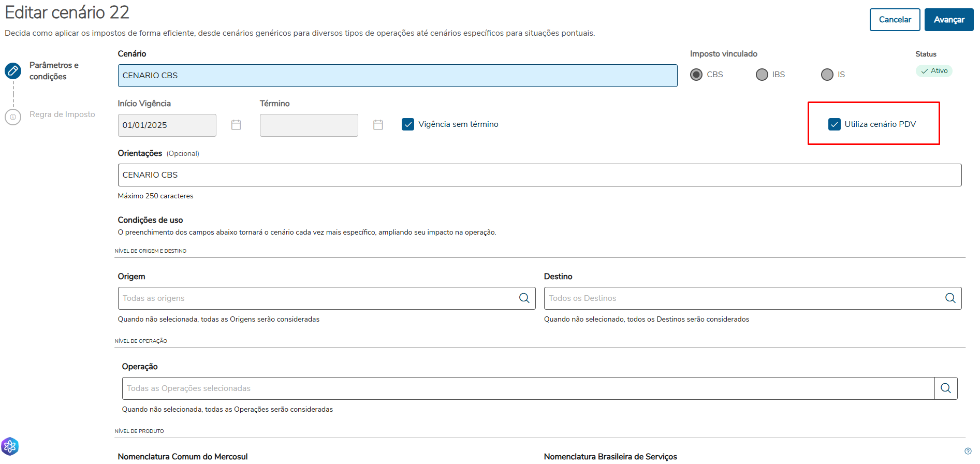Click the help question mark icon

[x=968, y=451]
